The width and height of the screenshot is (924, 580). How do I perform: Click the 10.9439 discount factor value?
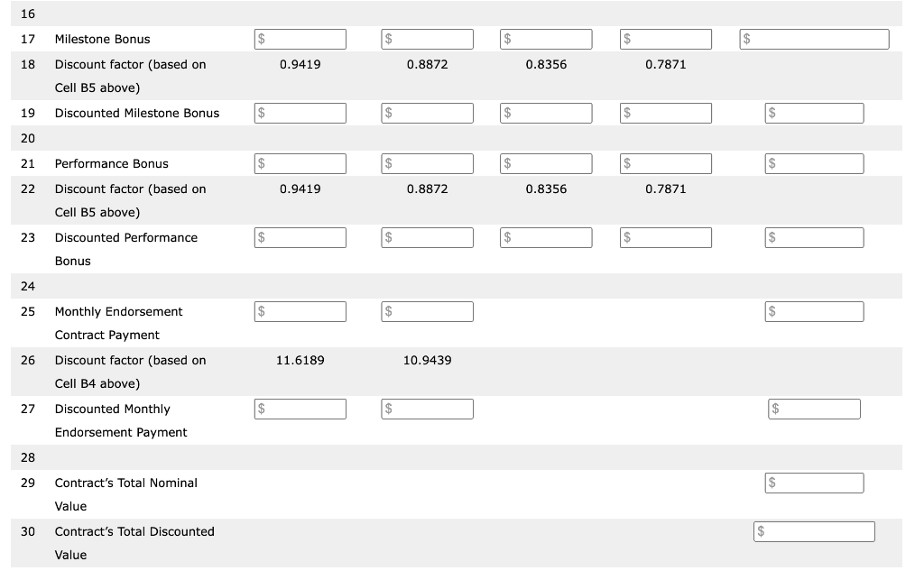tap(427, 361)
